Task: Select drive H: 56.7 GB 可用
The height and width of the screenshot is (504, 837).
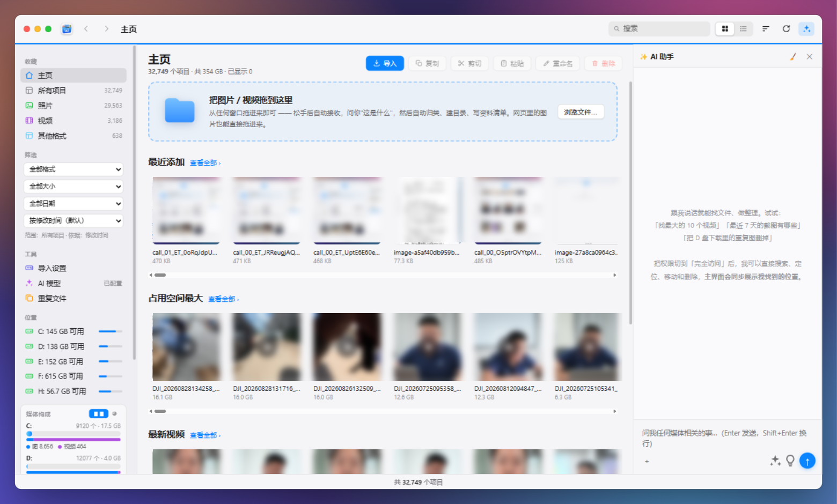Action: pyautogui.click(x=74, y=391)
